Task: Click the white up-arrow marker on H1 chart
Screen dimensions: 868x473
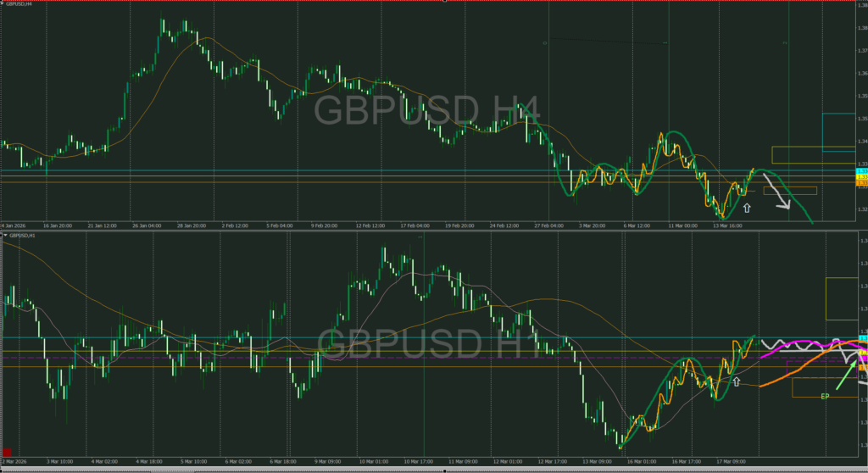Action: pyautogui.click(x=737, y=382)
